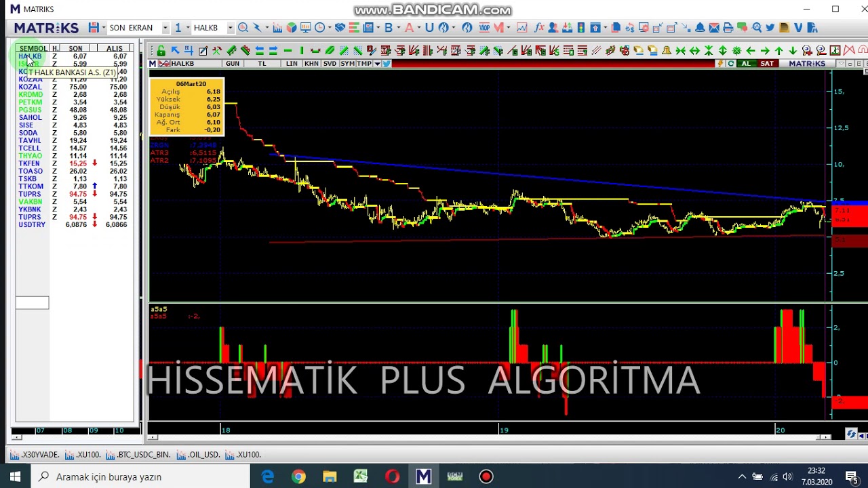Toggle the SVD chart button
The height and width of the screenshot is (488, 868).
[x=330, y=64]
